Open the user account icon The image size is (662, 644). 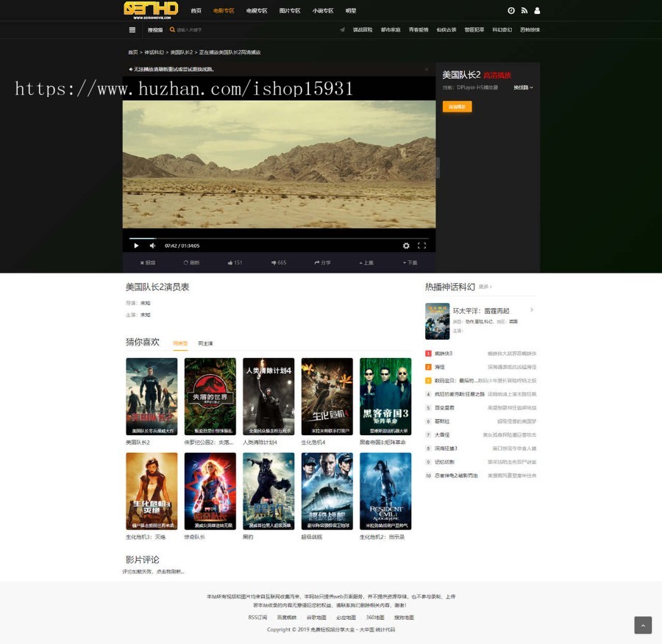click(537, 10)
